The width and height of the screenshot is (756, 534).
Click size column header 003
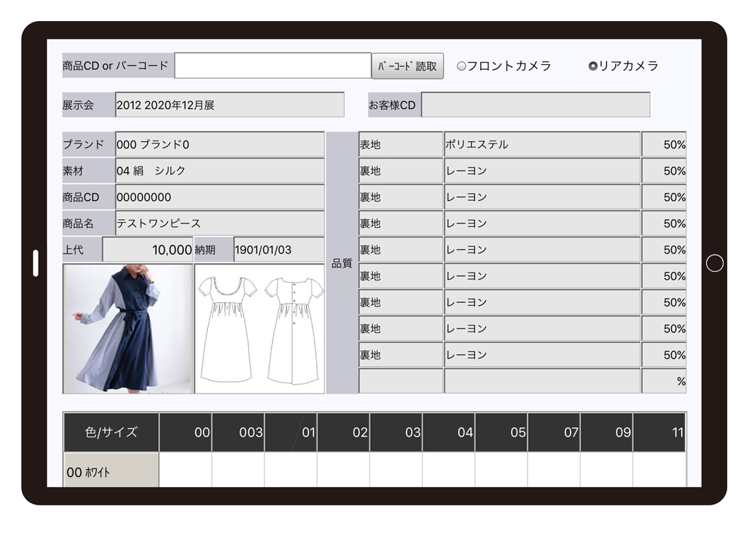(x=238, y=433)
